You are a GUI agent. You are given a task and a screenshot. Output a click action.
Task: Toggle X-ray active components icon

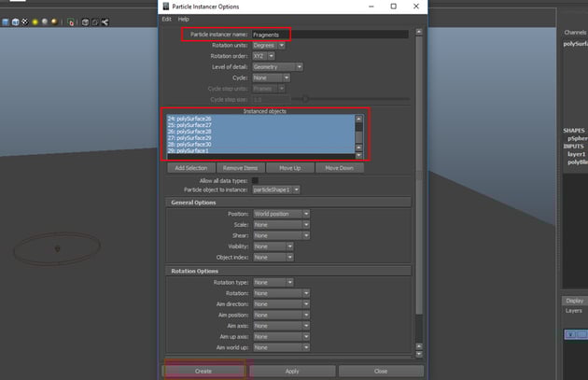pyautogui.click(x=95, y=22)
